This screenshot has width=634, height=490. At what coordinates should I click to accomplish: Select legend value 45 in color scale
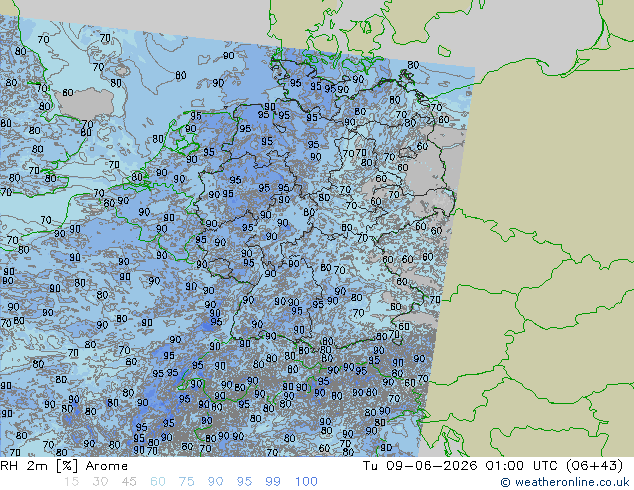(x=129, y=482)
